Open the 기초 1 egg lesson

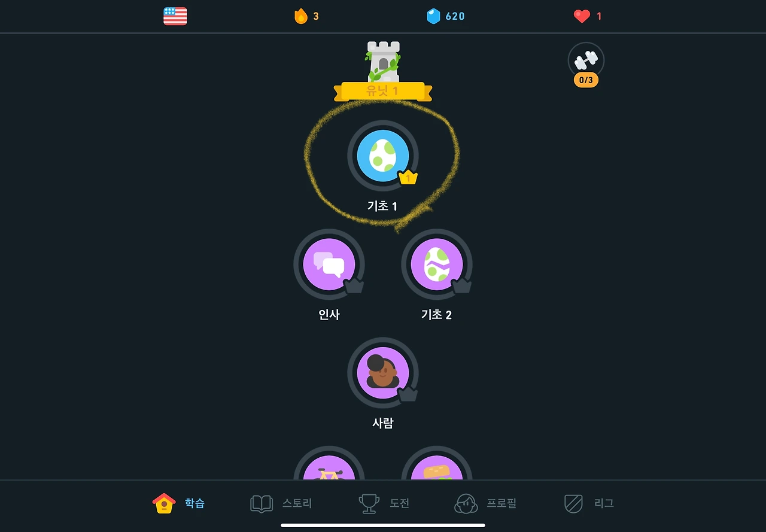tap(383, 156)
